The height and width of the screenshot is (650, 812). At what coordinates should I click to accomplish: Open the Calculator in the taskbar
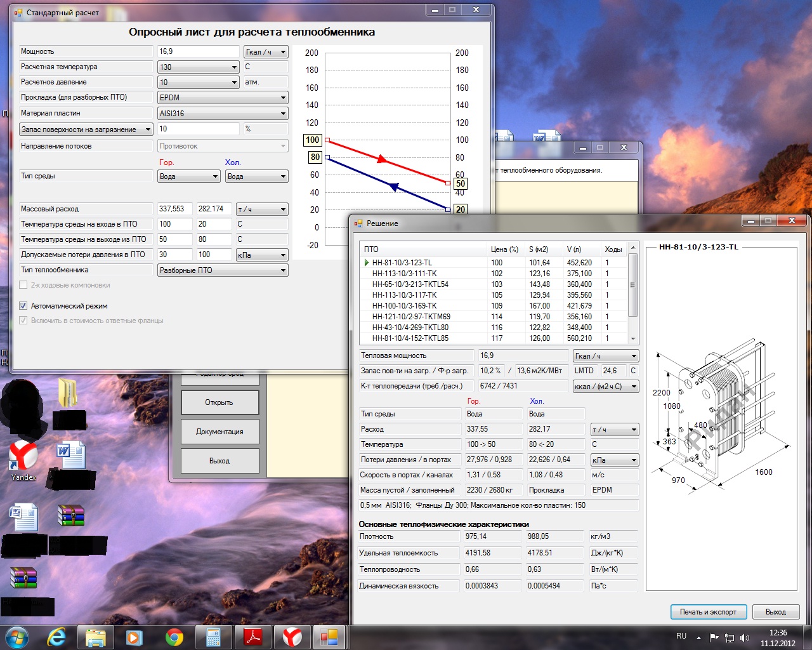[213, 637]
